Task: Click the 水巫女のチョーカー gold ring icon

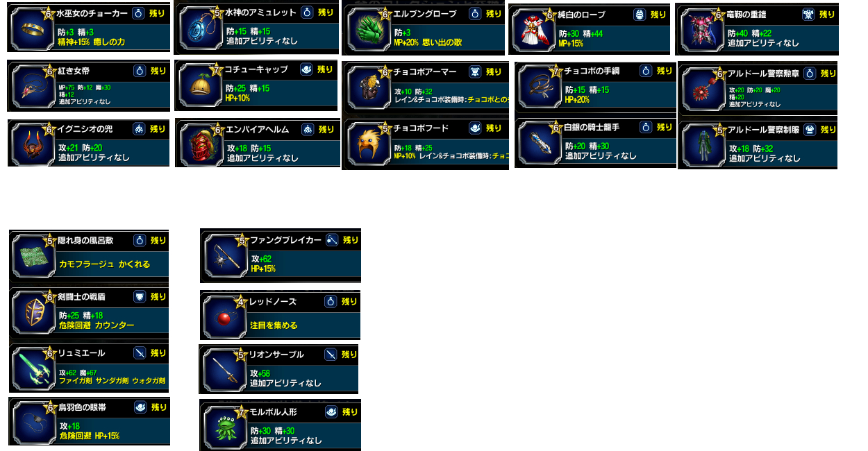Action: tap(31, 29)
